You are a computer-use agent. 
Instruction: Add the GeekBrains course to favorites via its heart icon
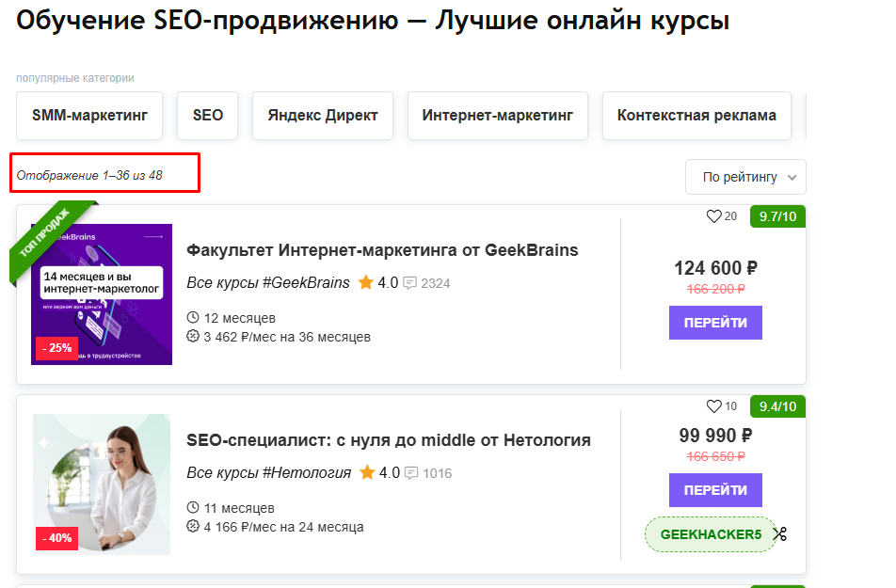coord(713,216)
